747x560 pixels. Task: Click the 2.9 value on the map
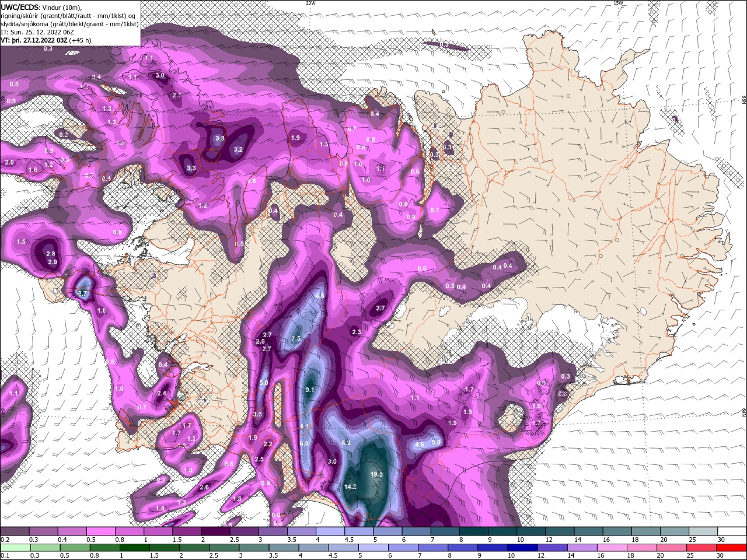pyautogui.click(x=53, y=262)
